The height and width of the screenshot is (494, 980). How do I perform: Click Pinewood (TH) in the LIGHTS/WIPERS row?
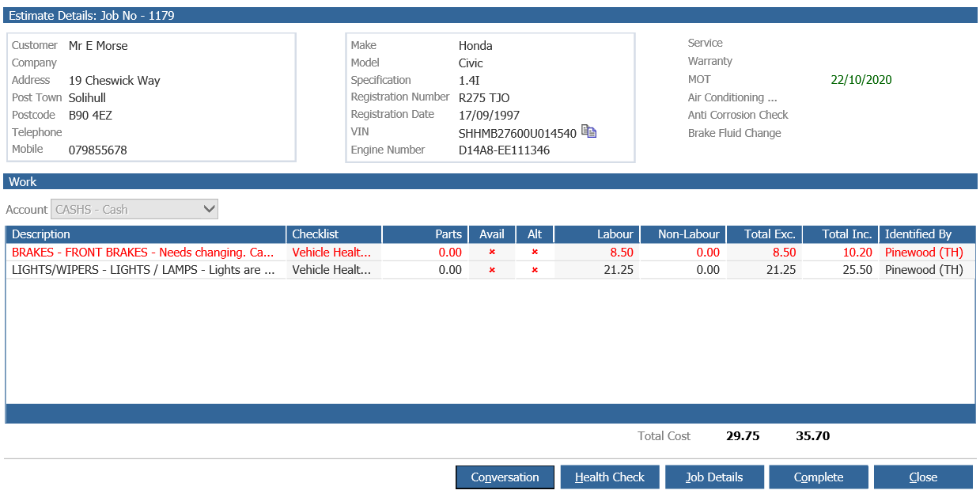click(x=924, y=270)
